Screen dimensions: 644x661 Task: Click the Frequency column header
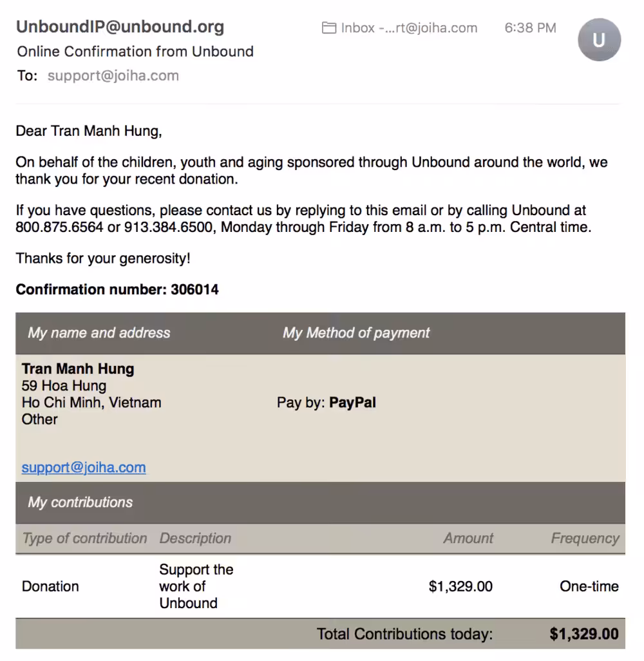[x=585, y=539]
